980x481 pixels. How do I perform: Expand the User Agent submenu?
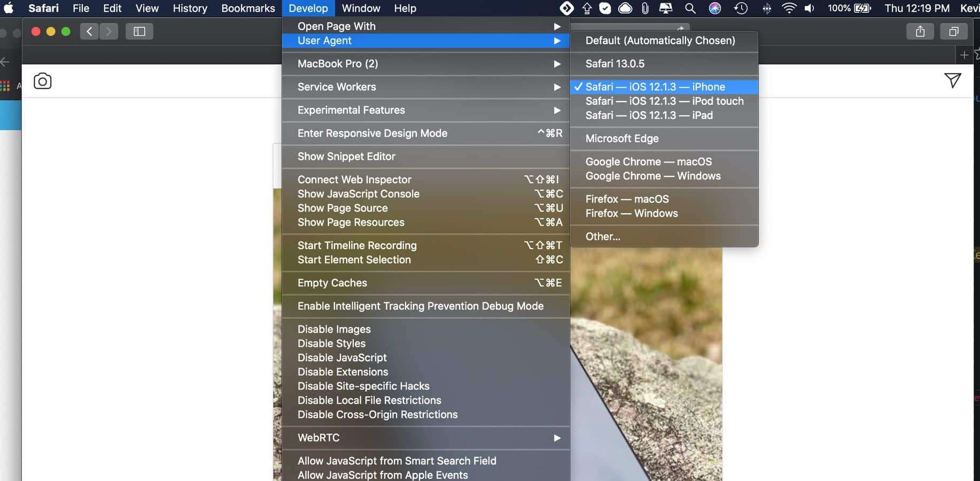coord(426,41)
